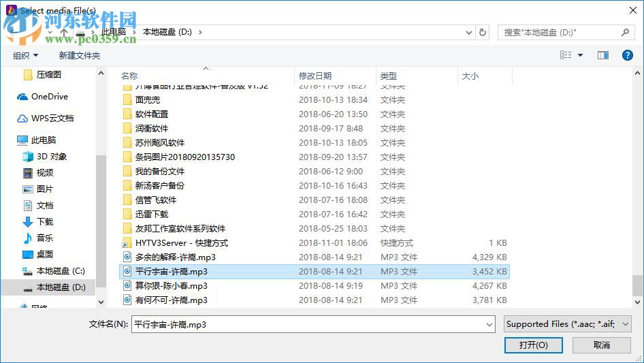This screenshot has height=363, width=644.
Task: Expand the 文件名 combo box dropdown arrow
Action: 489,325
